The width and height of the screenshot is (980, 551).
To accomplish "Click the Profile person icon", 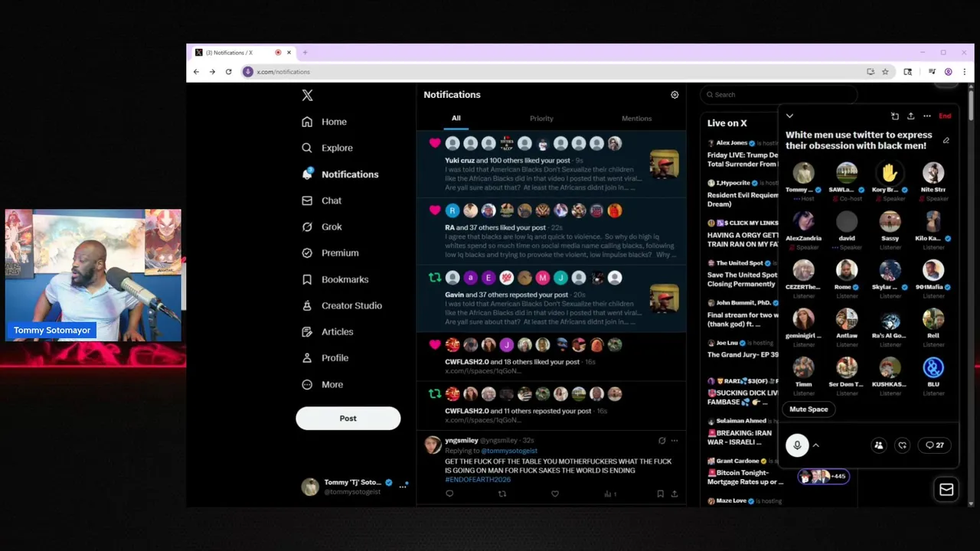I will click(x=307, y=357).
